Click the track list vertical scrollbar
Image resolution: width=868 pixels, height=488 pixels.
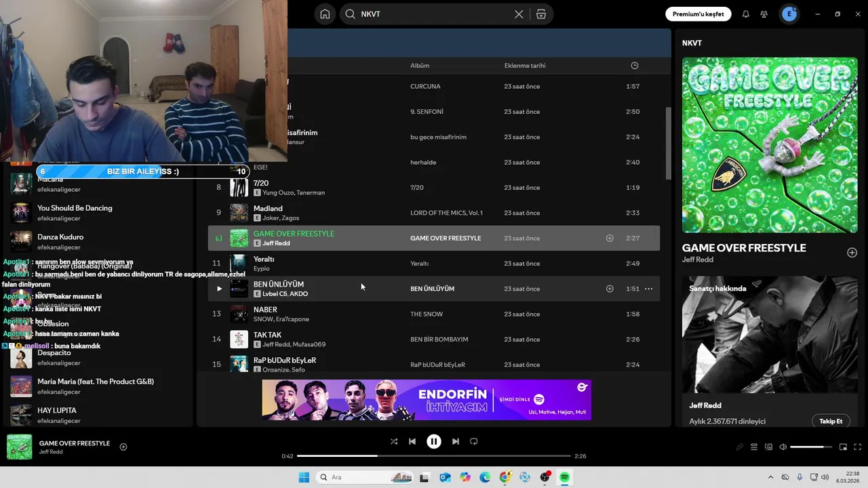pos(668,144)
